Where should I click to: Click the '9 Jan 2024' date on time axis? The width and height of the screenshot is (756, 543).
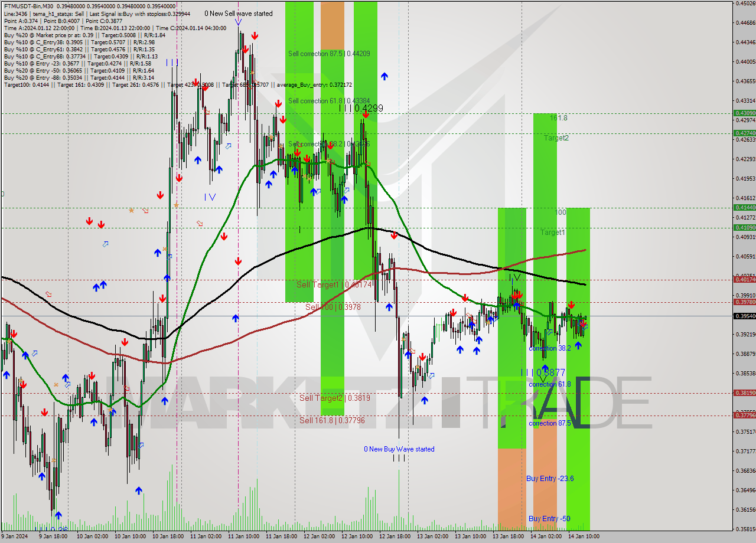click(x=15, y=537)
